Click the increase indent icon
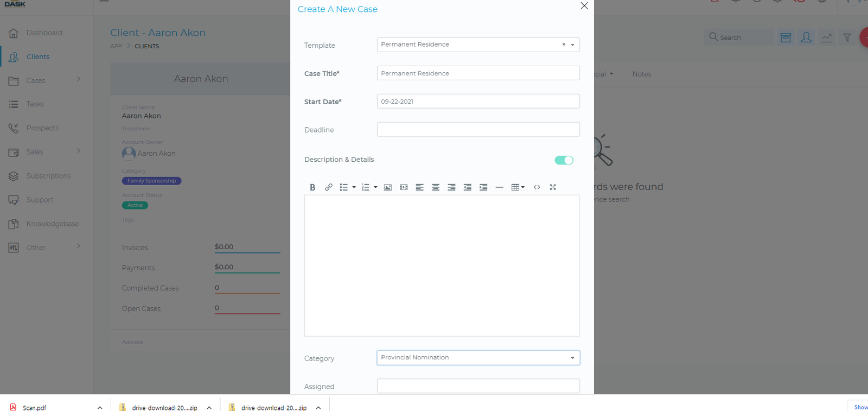This screenshot has height=411, width=868. pos(483,187)
